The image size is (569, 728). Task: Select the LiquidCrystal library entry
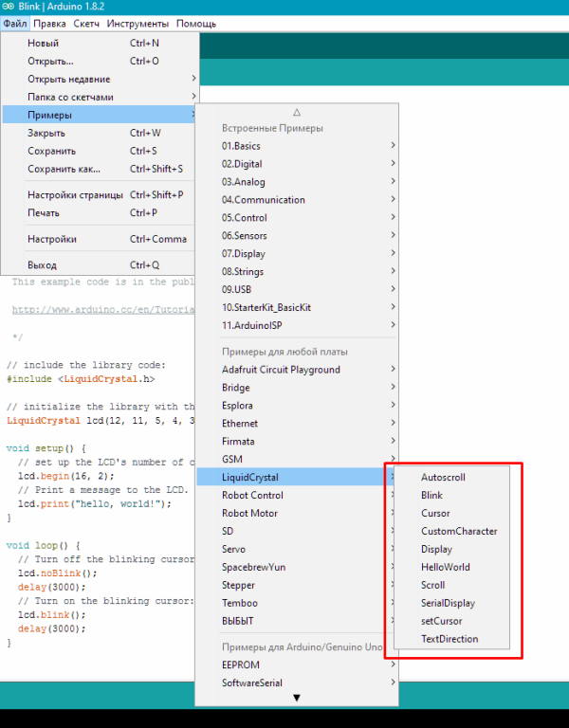click(297, 478)
